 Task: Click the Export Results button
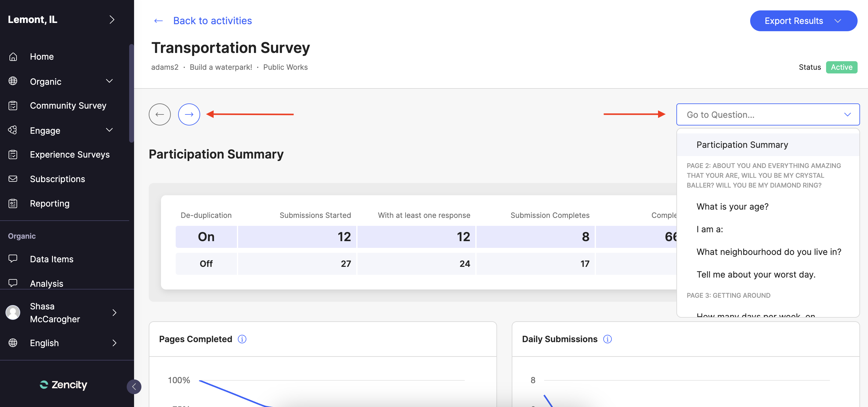pos(803,21)
